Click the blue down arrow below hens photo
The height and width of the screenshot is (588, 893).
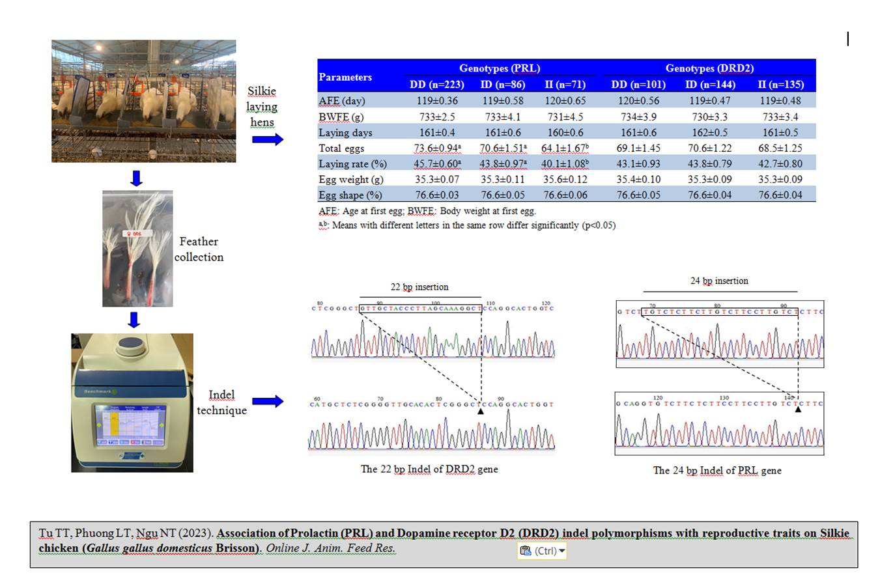[136, 178]
